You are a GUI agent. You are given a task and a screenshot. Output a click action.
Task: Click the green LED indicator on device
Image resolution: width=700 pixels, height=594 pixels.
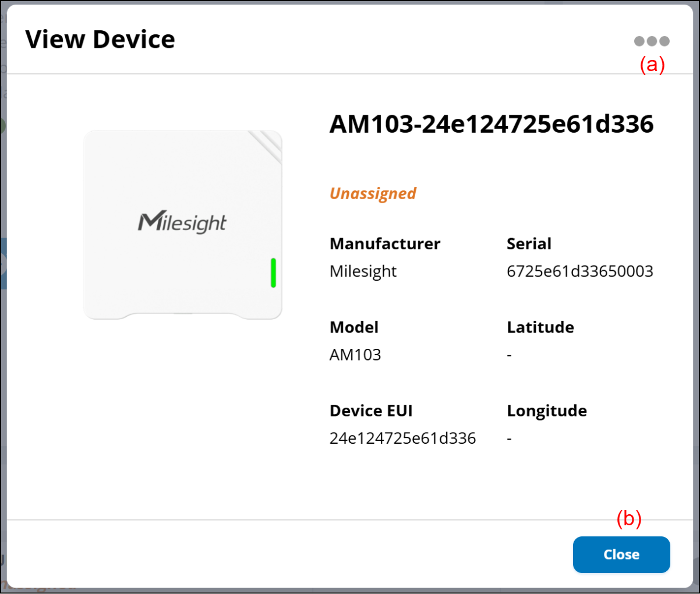pos(273,273)
